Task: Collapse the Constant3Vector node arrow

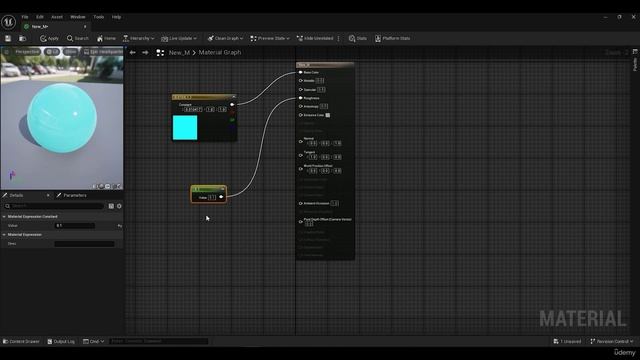Action: pyautogui.click(x=233, y=97)
